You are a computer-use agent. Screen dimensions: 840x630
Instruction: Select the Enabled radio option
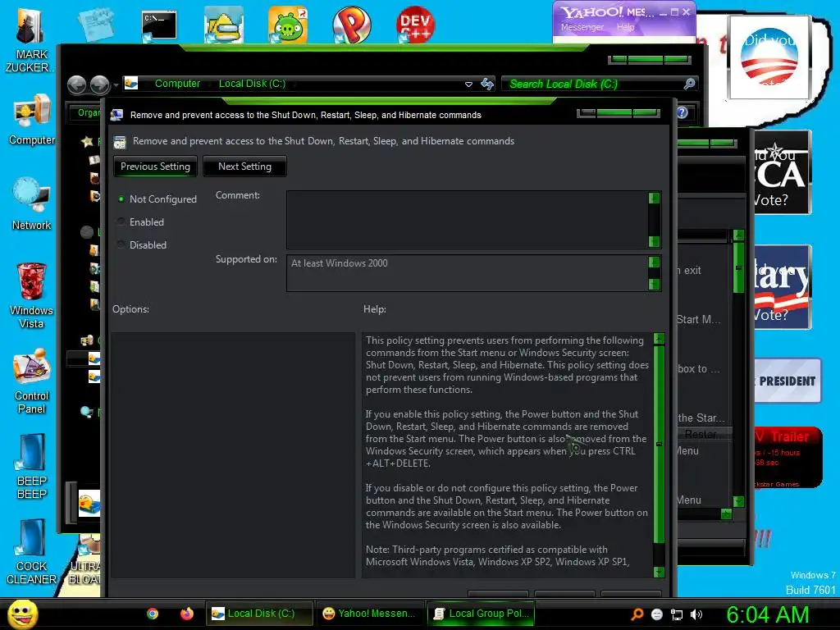tap(141, 221)
